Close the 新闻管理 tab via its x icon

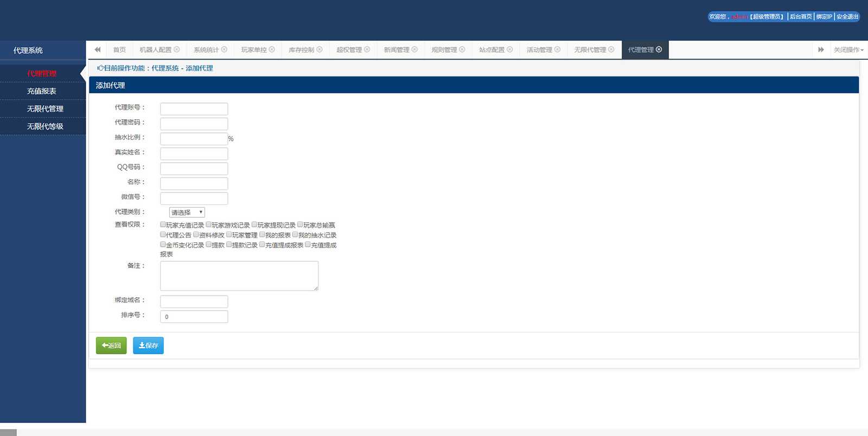pyautogui.click(x=414, y=49)
